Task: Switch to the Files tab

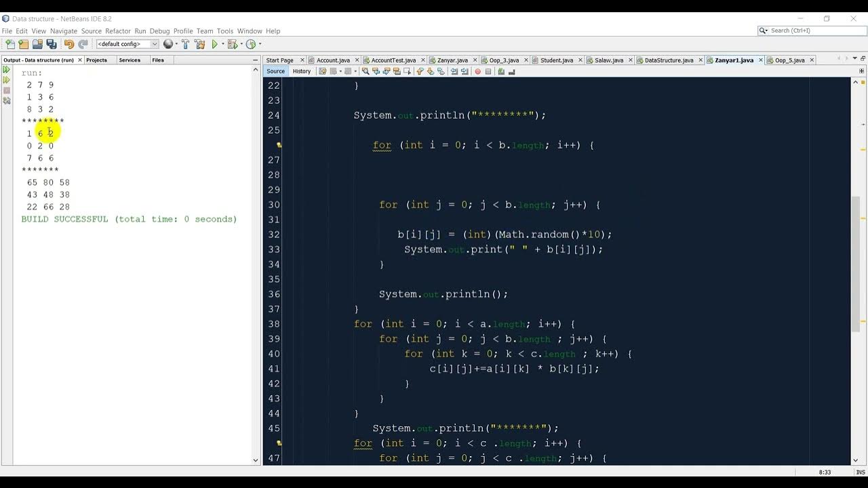Action: coord(158,60)
